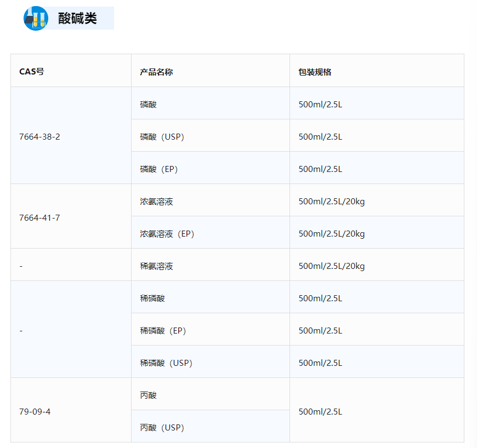This screenshot has height=448, width=477.
Task: Click packaging spec for 稀氨溶液 row
Action: [331, 266]
